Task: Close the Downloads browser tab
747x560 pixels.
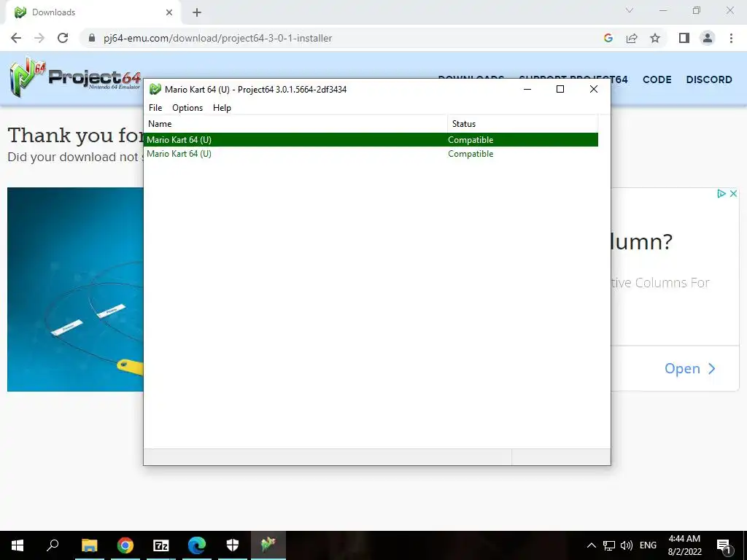Action: click(169, 12)
